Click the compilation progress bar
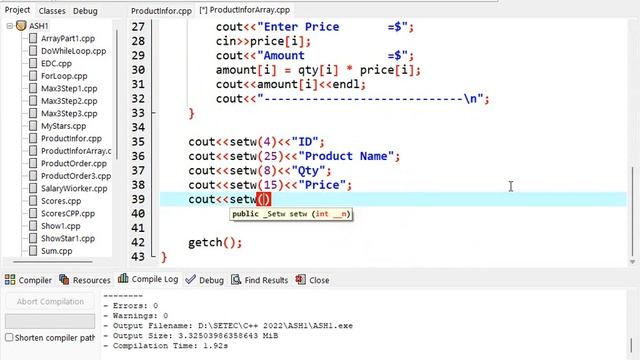This screenshot has height=360, width=640. point(50,321)
